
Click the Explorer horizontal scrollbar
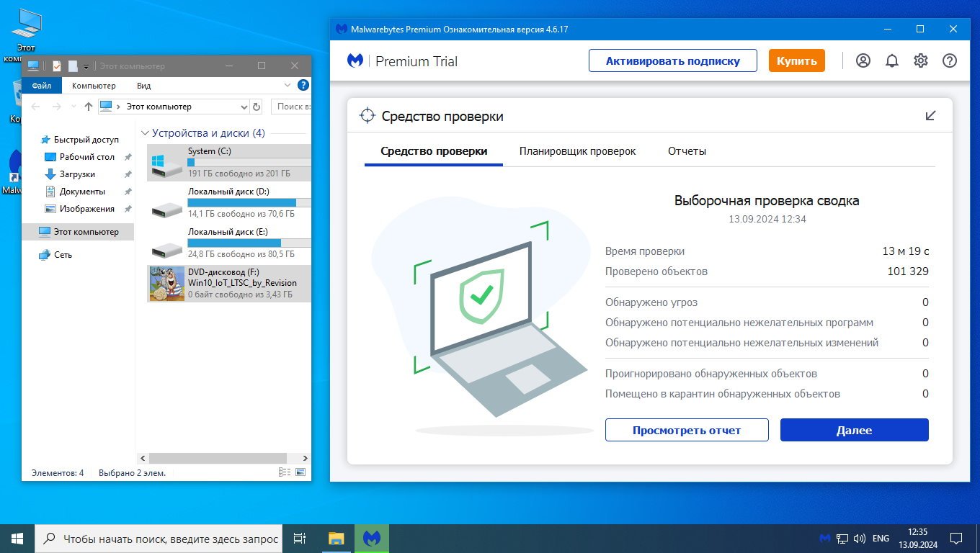(218, 458)
